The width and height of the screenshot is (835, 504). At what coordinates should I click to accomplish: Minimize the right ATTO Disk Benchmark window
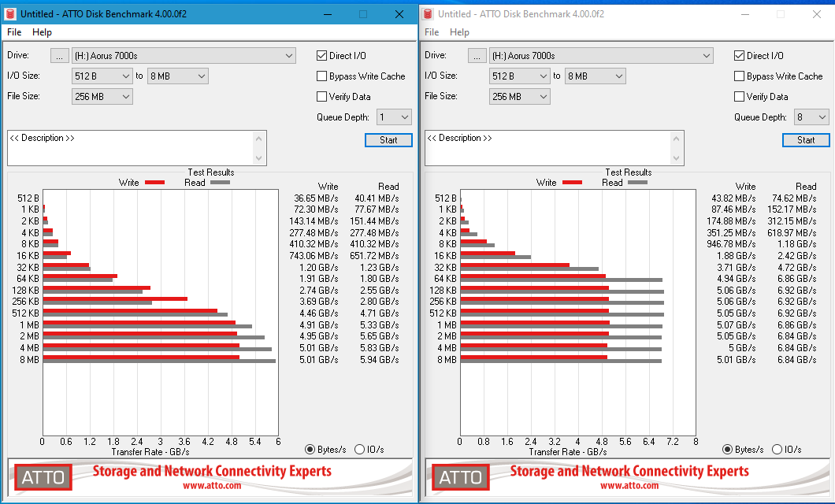pyautogui.click(x=745, y=14)
